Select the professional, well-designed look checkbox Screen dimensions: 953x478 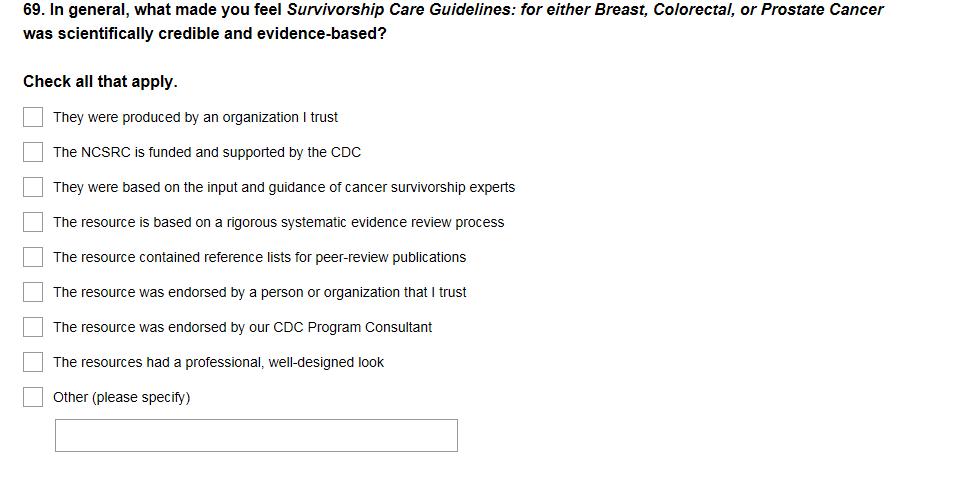click(x=34, y=363)
